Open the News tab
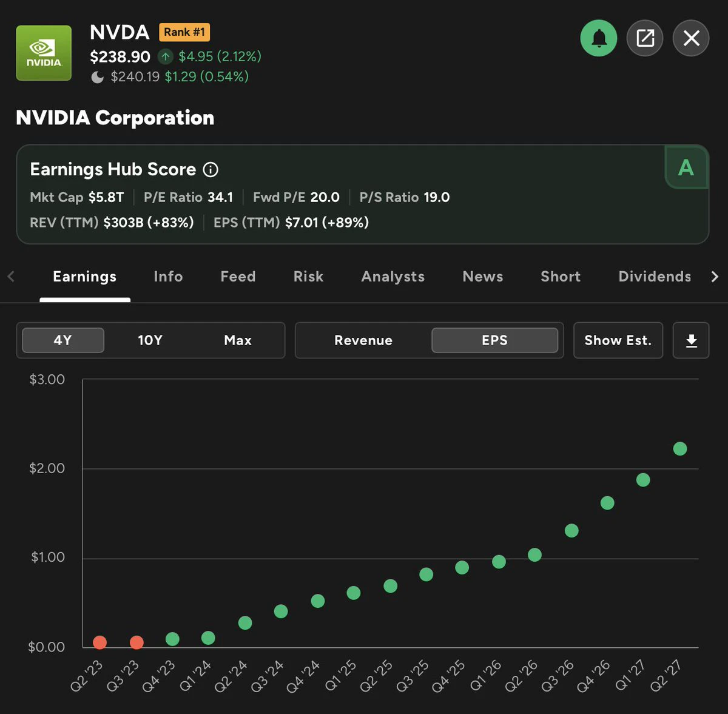The width and height of the screenshot is (728, 714). 483,277
